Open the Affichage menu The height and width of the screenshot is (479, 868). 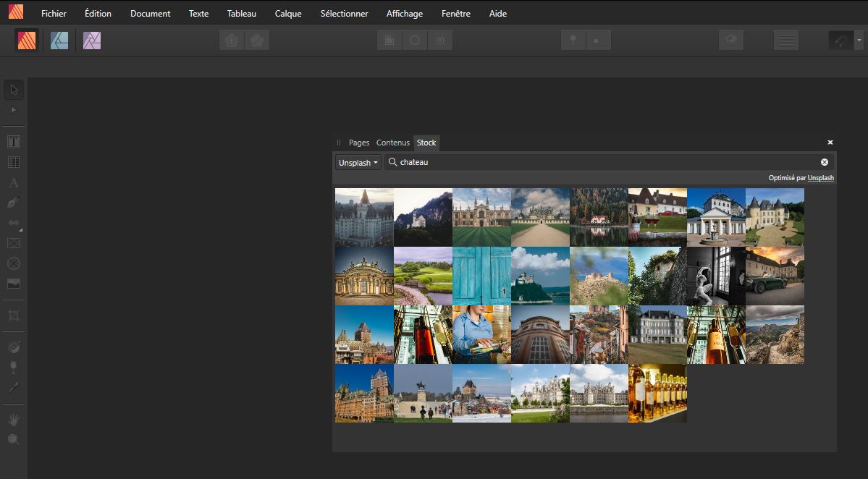(404, 13)
